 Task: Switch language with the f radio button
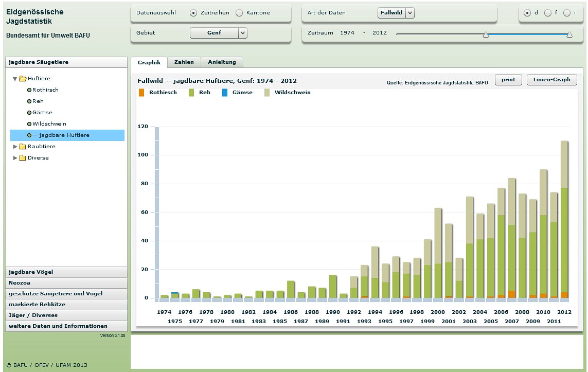point(547,13)
